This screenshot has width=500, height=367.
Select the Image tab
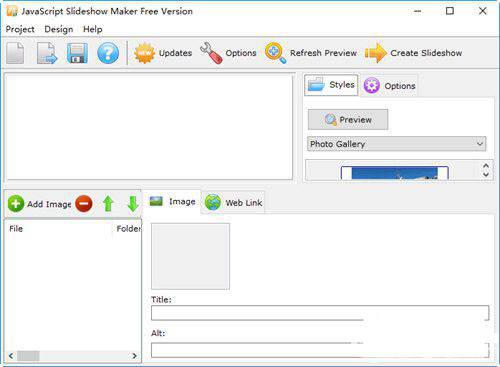pyautogui.click(x=172, y=201)
